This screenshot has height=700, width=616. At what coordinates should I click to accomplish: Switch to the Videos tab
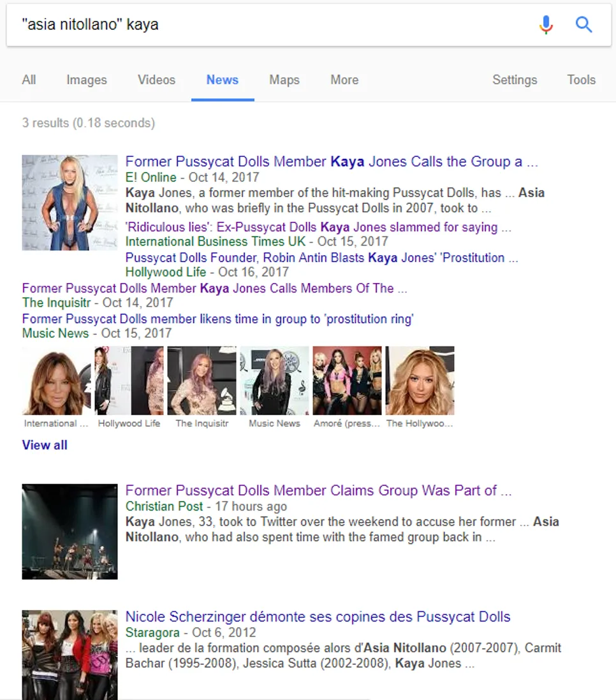156,80
